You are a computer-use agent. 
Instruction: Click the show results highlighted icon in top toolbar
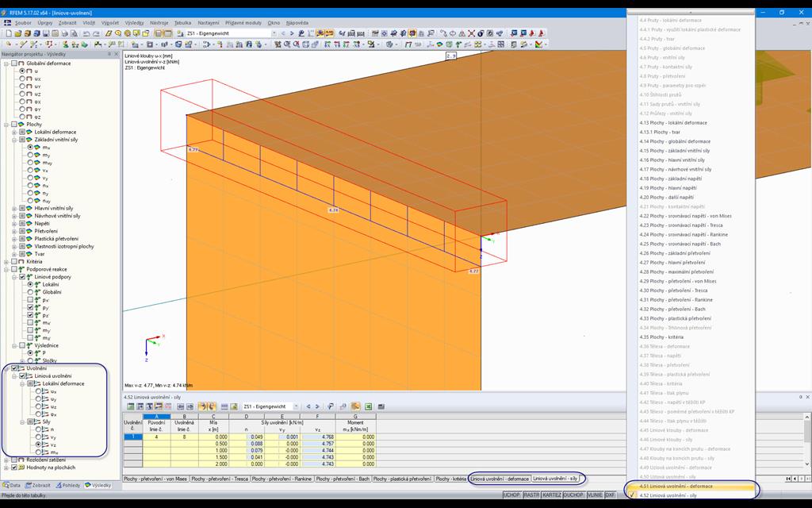[x=320, y=33]
